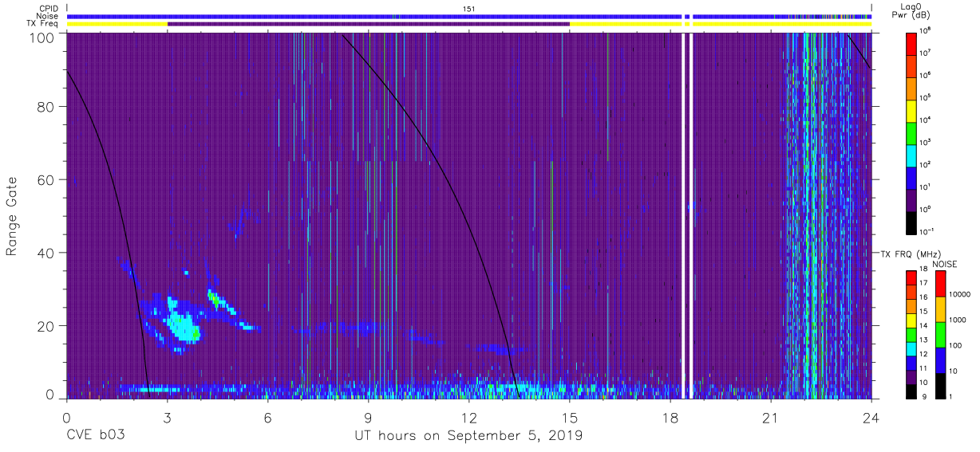Click the black bottom segment of the NOISE colorbar
The image size is (980, 452).
[x=939, y=385]
